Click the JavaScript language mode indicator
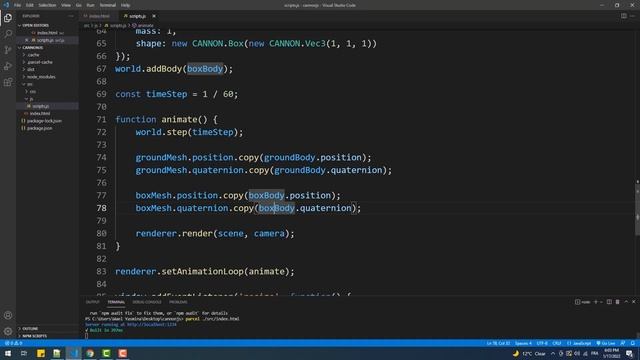Image resolution: width=640 pixels, height=360 pixels. (x=579, y=343)
